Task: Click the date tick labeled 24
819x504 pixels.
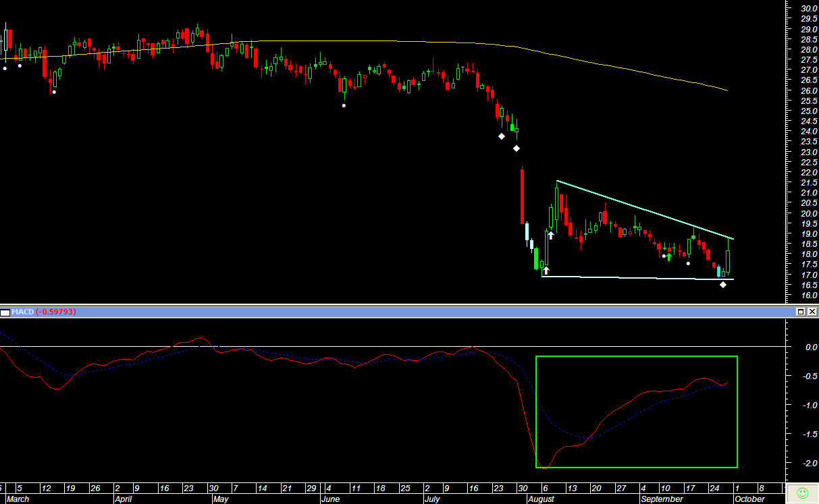Action: (x=714, y=488)
